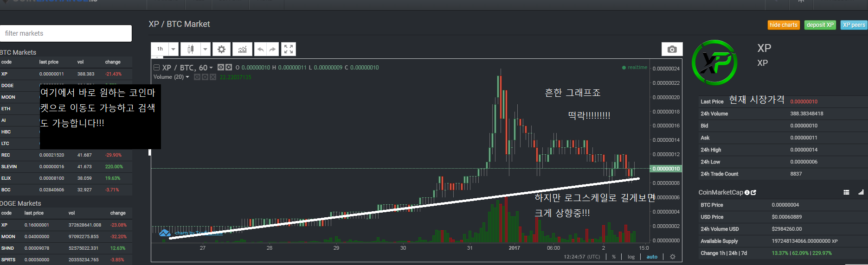868x265 pixels.
Task: Open the chart scale properties gear icon
Action: point(673,257)
